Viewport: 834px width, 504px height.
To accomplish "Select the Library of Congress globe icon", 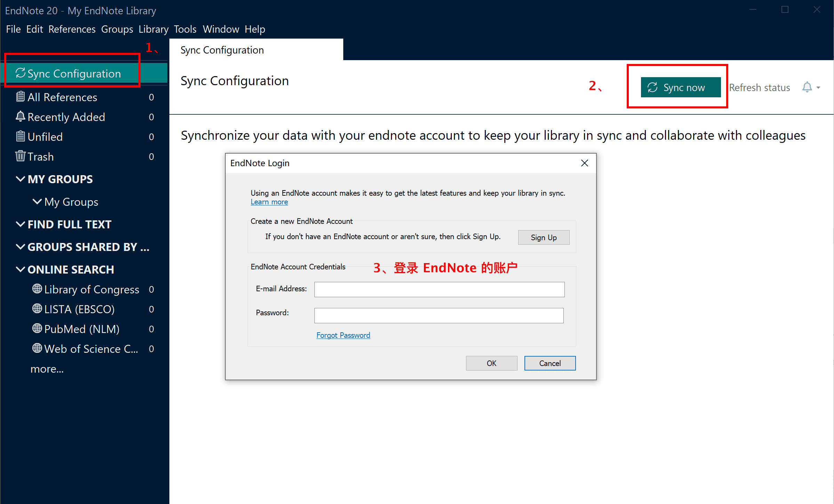I will [x=37, y=289].
